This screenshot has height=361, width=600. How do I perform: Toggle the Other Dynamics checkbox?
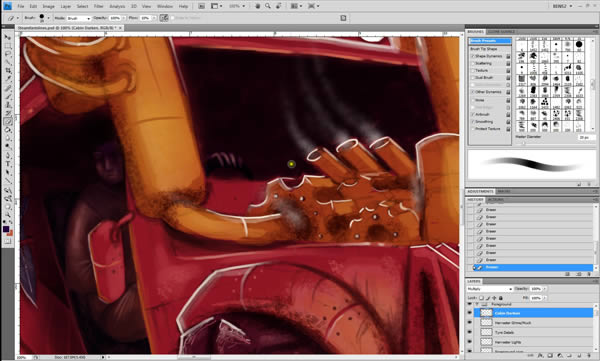tap(473, 92)
